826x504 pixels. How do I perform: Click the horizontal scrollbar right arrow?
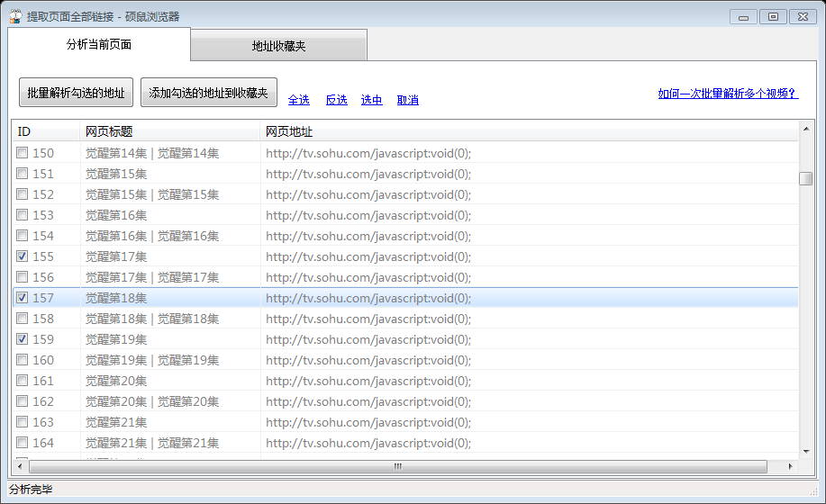tap(791, 466)
